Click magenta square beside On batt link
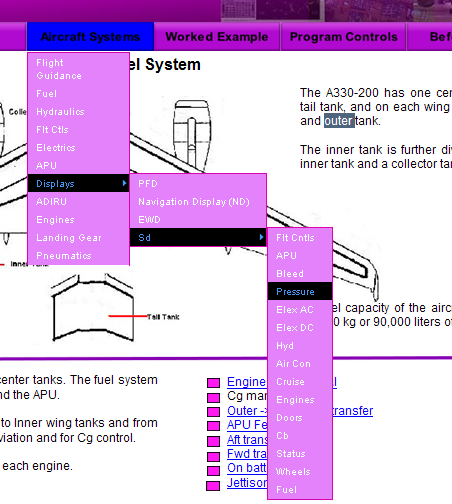The width and height of the screenshot is (452, 504). point(213,470)
